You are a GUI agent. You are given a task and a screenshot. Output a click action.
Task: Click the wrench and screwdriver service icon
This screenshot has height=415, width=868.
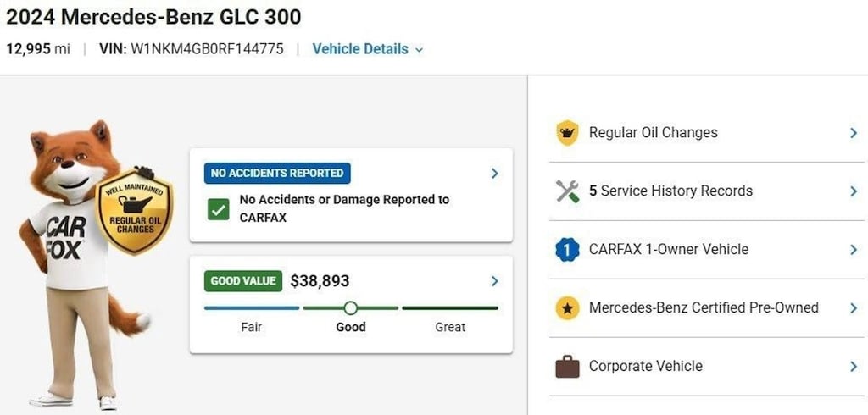point(567,191)
